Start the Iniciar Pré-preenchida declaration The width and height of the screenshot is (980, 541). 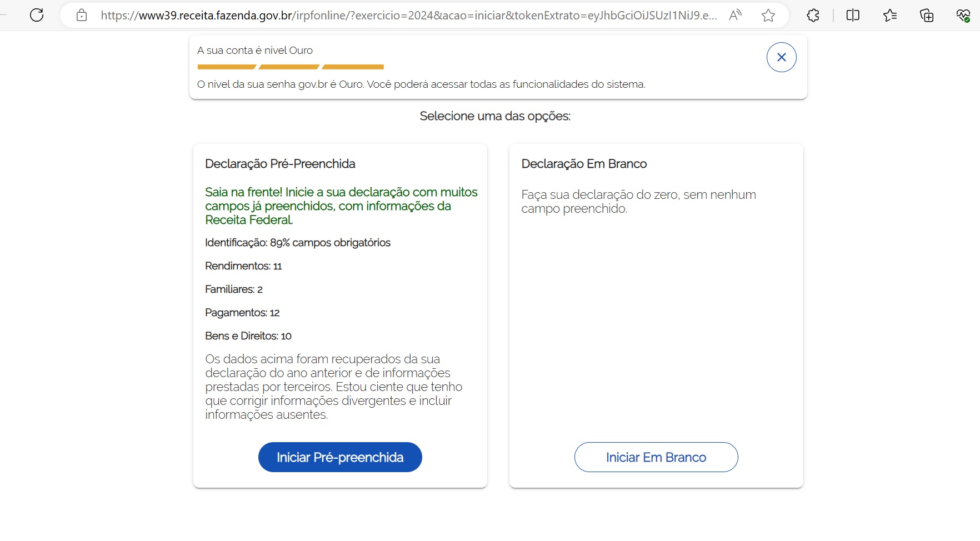point(340,457)
